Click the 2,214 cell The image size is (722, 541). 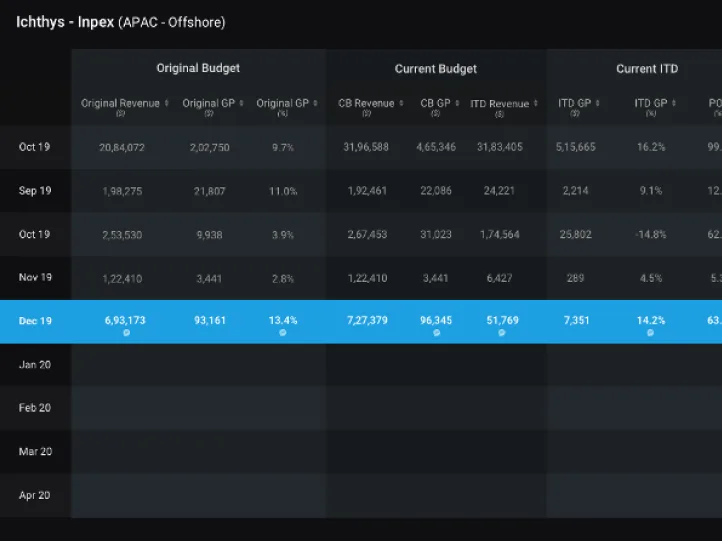[576, 191]
